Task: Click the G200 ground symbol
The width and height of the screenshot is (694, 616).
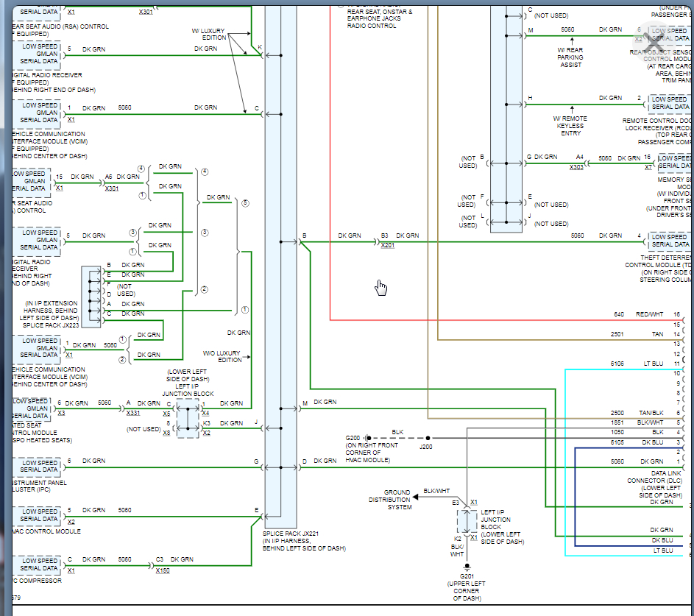Action: 367,438
